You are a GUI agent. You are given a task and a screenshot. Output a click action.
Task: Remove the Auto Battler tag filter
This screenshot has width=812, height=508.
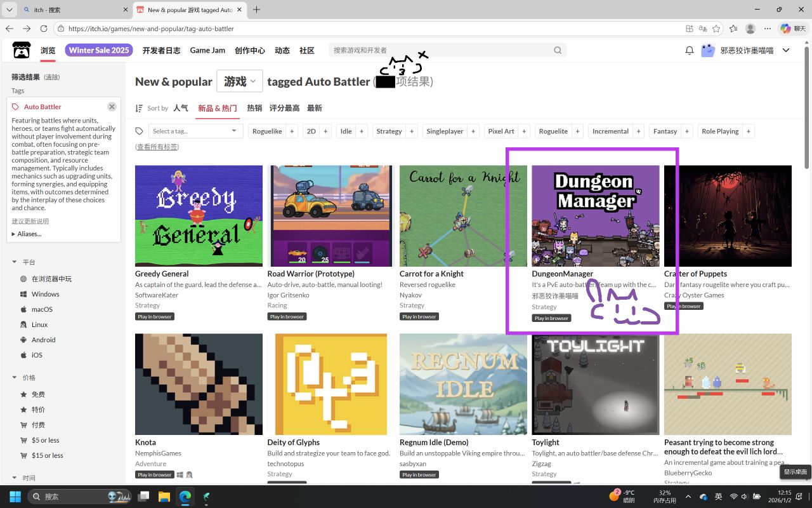112,107
